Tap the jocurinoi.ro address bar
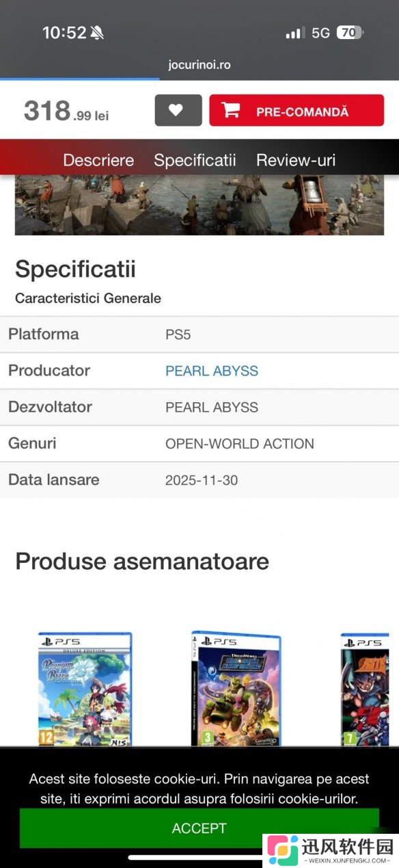 point(199,65)
